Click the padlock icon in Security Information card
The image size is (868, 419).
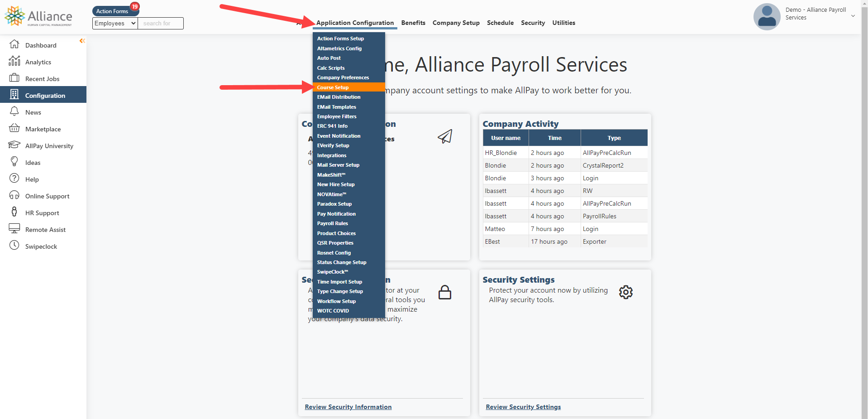click(445, 293)
